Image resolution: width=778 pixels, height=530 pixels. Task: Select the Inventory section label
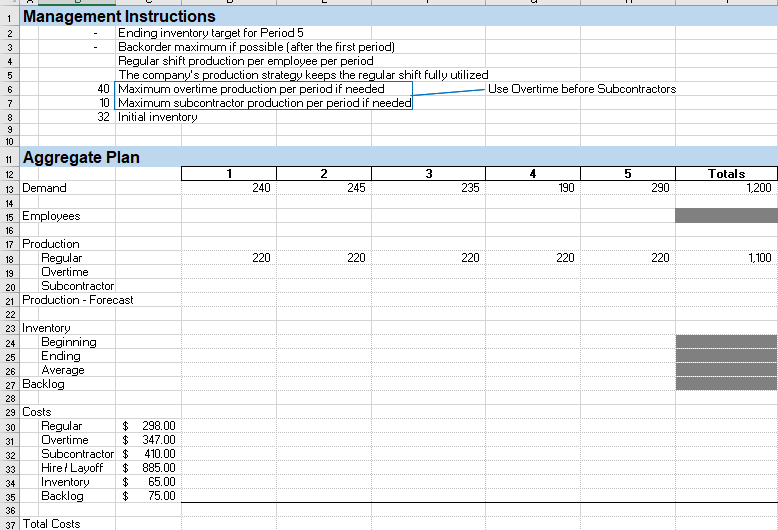[x=46, y=328]
